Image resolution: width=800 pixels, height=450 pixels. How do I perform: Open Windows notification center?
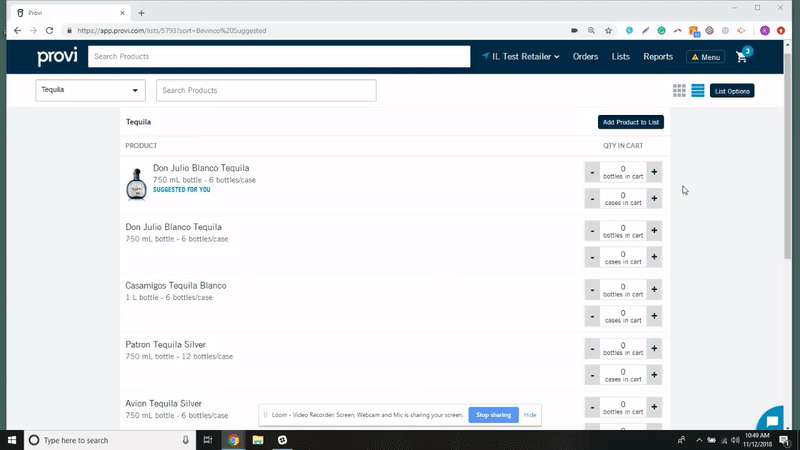tap(784, 440)
